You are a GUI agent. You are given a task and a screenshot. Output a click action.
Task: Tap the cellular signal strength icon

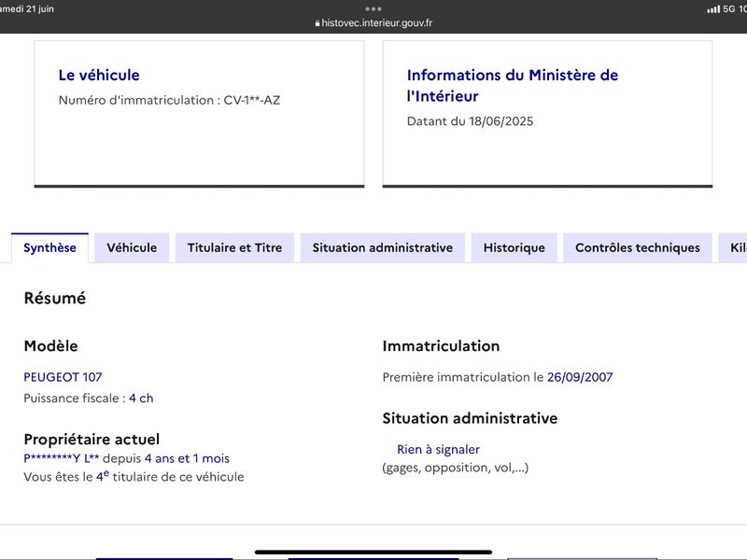click(713, 9)
